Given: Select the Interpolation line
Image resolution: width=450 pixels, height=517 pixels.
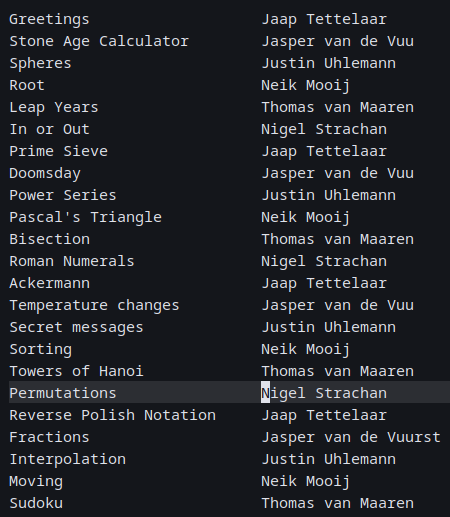Looking at the screenshot, I should point(67,459).
